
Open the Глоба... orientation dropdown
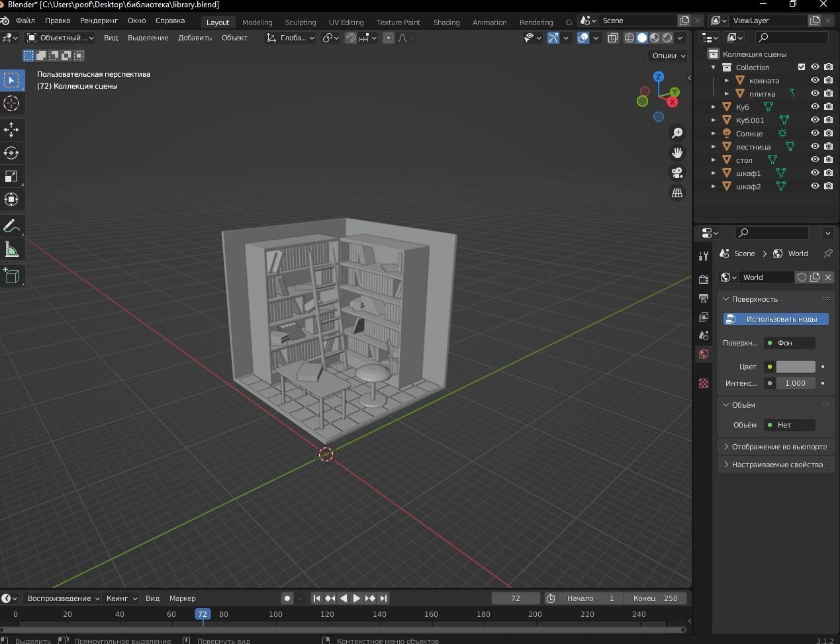point(291,38)
